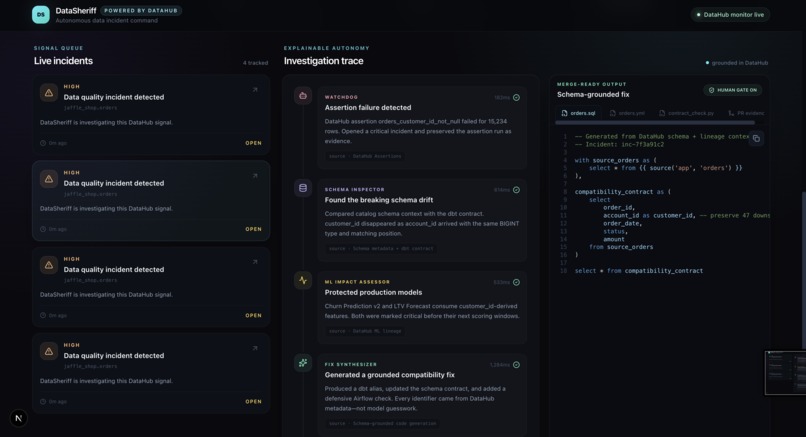Open the Assertion failure detected step
Viewport: 806px width, 437px height.
[422, 128]
